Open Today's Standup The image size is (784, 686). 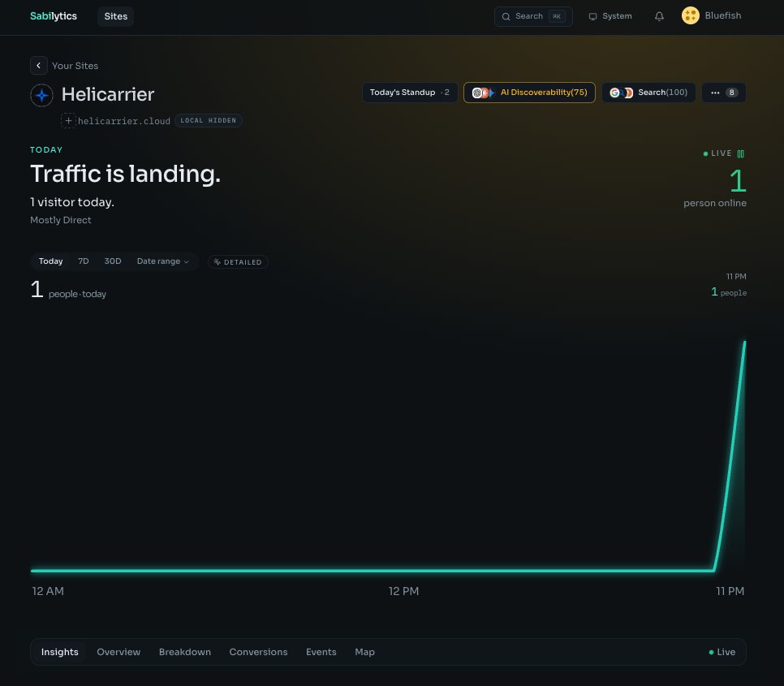point(410,93)
